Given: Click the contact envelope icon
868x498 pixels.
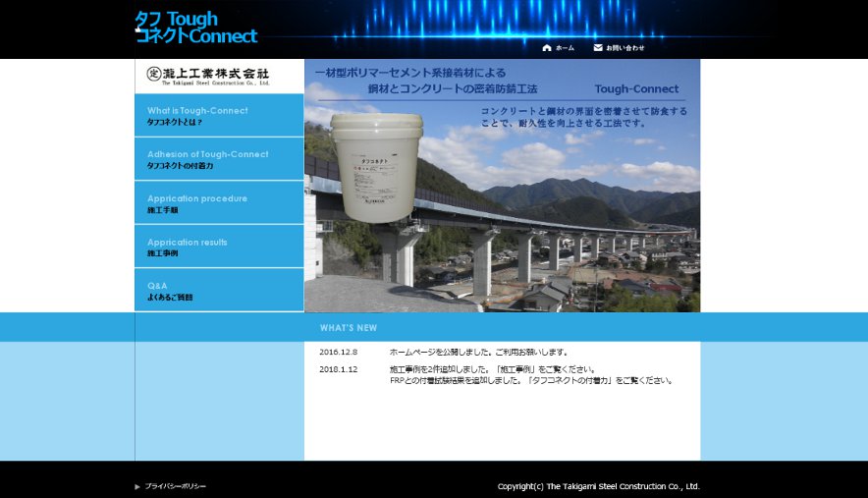Looking at the screenshot, I should [x=598, y=48].
